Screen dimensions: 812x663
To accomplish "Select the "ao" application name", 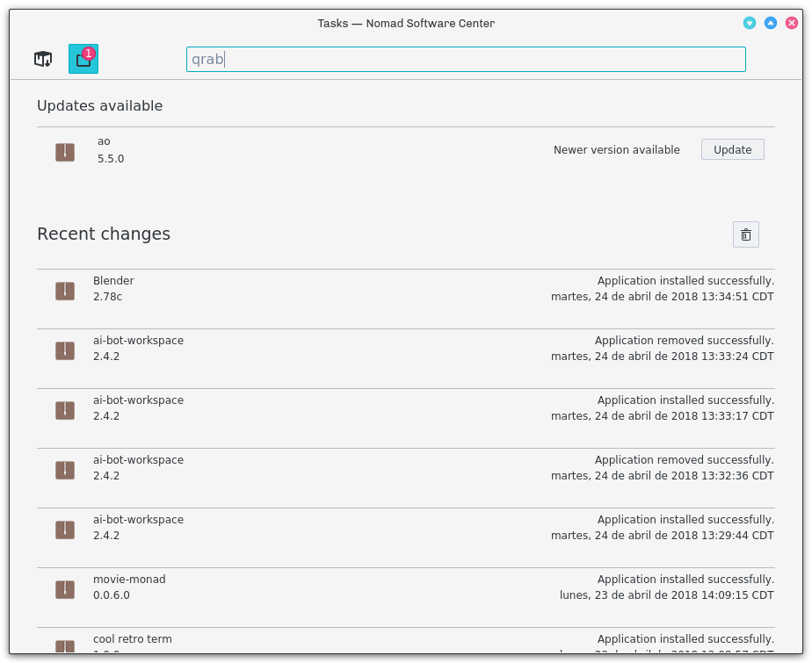I will pyautogui.click(x=104, y=141).
